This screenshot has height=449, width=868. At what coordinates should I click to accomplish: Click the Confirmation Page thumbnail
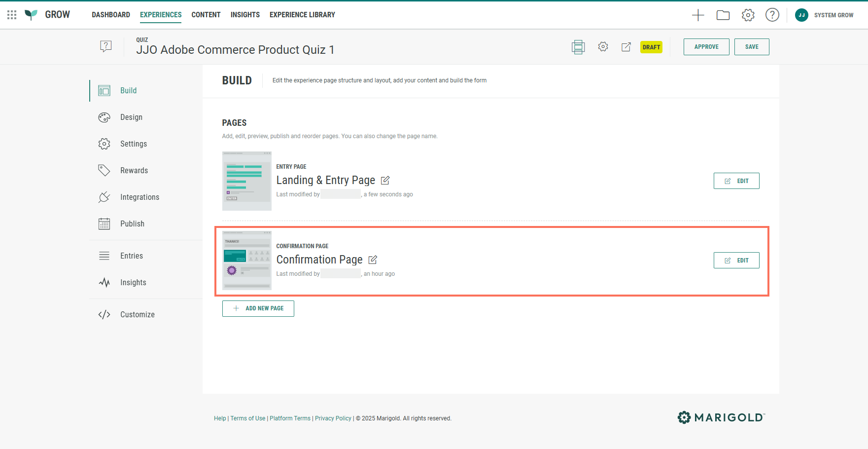pos(247,260)
